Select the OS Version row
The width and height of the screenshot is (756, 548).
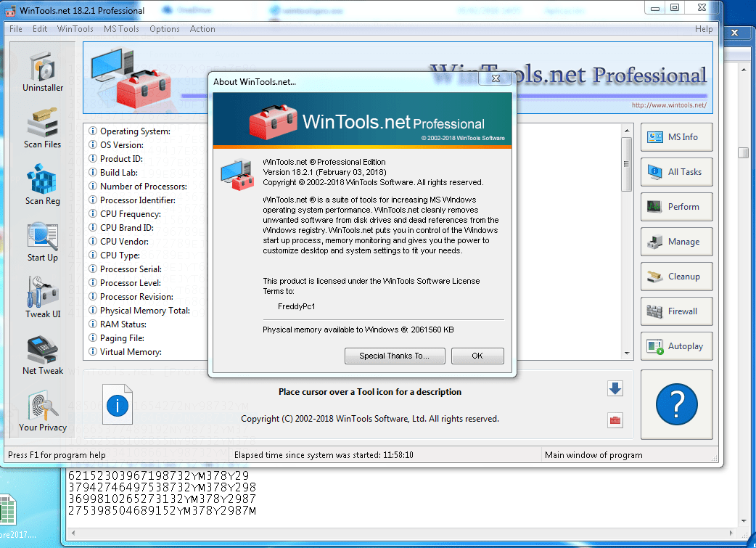pos(116,144)
